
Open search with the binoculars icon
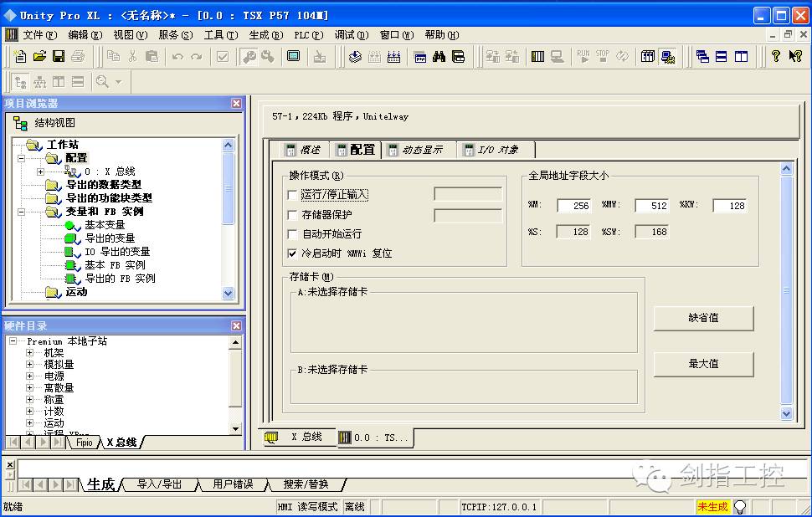coord(439,56)
